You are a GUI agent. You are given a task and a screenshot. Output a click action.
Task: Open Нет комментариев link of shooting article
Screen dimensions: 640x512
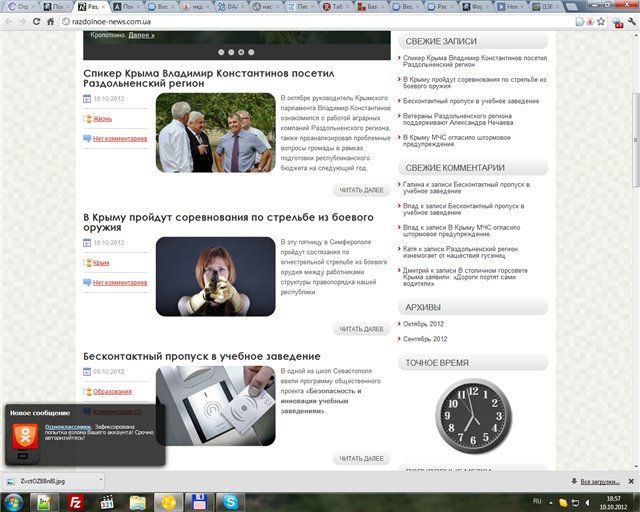[x=120, y=283]
